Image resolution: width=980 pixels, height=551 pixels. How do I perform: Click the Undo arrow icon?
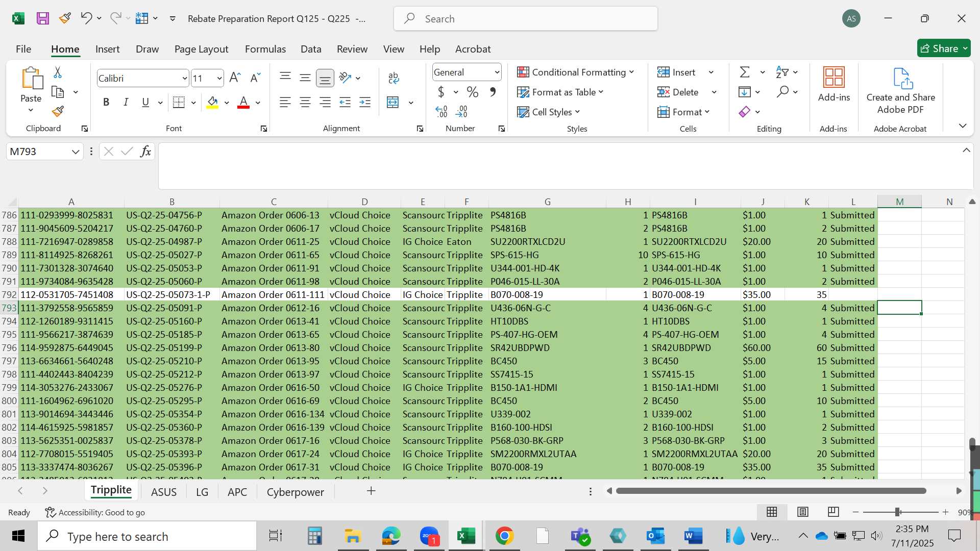click(86, 18)
